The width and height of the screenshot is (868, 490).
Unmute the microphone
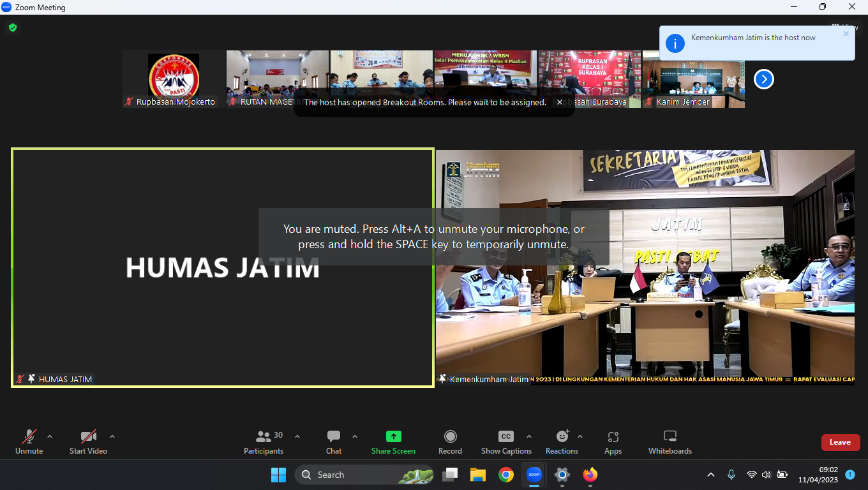(x=29, y=442)
